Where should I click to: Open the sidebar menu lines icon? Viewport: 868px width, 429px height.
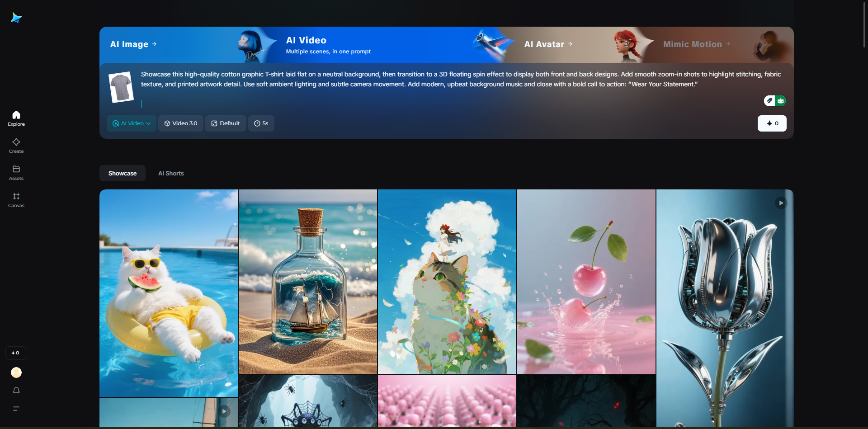[x=16, y=409]
